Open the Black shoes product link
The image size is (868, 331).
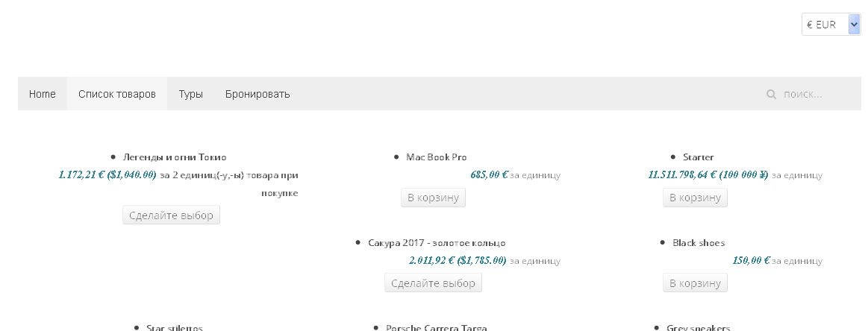pos(698,243)
